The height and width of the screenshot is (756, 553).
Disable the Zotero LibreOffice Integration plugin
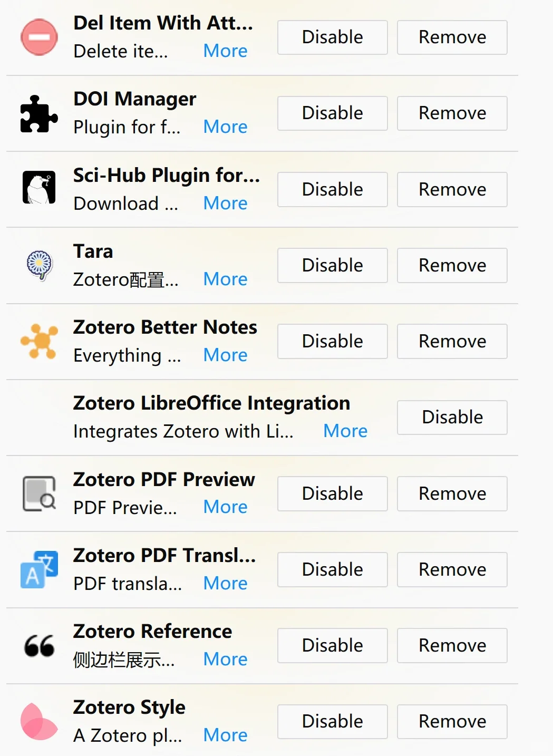tap(452, 417)
